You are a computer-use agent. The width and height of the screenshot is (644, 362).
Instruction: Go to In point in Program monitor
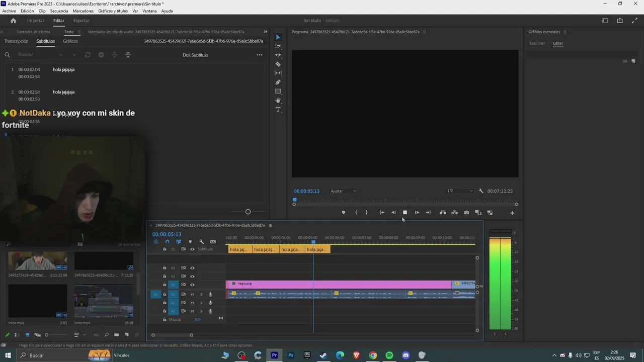(x=382, y=213)
